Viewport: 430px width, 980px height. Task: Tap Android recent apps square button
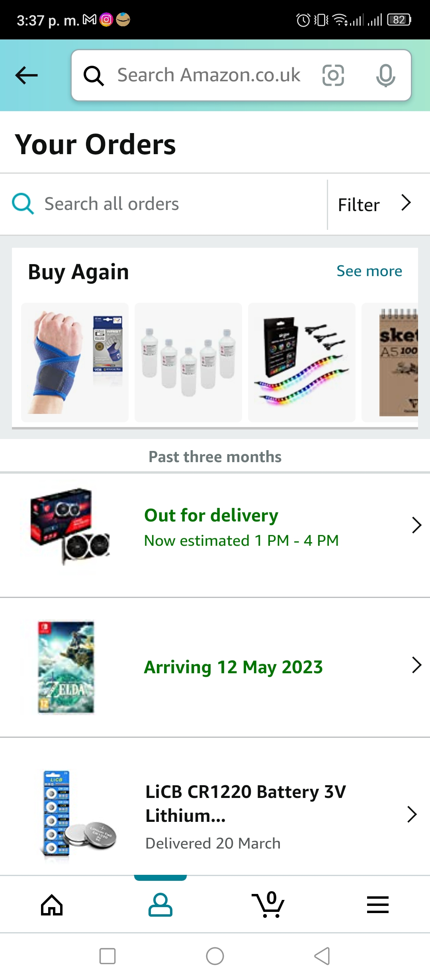tap(107, 956)
